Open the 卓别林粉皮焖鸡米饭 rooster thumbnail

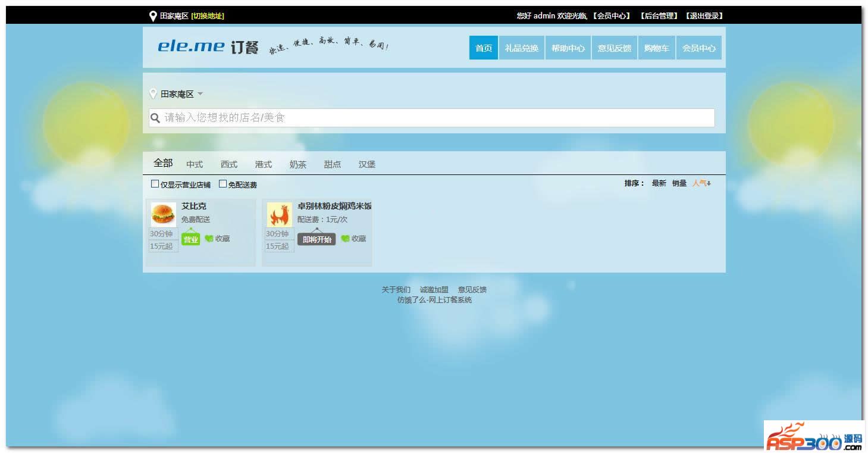point(279,214)
